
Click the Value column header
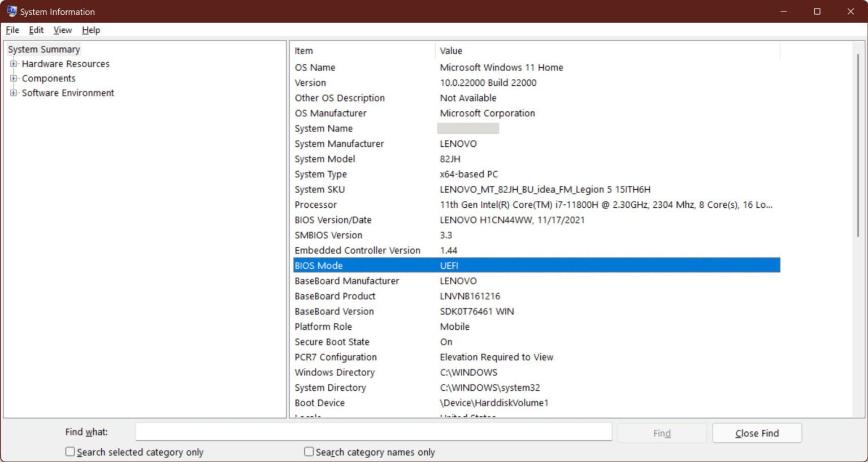coord(451,50)
